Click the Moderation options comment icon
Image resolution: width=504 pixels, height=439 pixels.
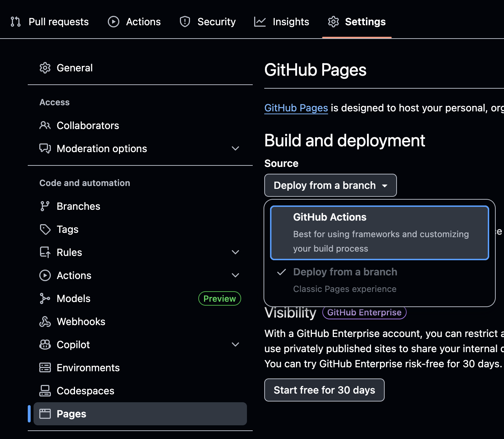pyautogui.click(x=45, y=148)
